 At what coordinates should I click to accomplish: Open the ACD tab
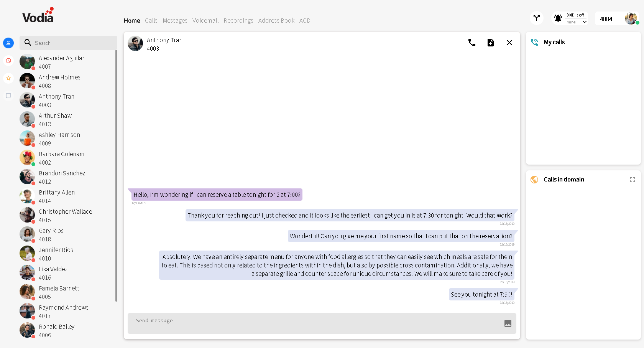pos(305,21)
